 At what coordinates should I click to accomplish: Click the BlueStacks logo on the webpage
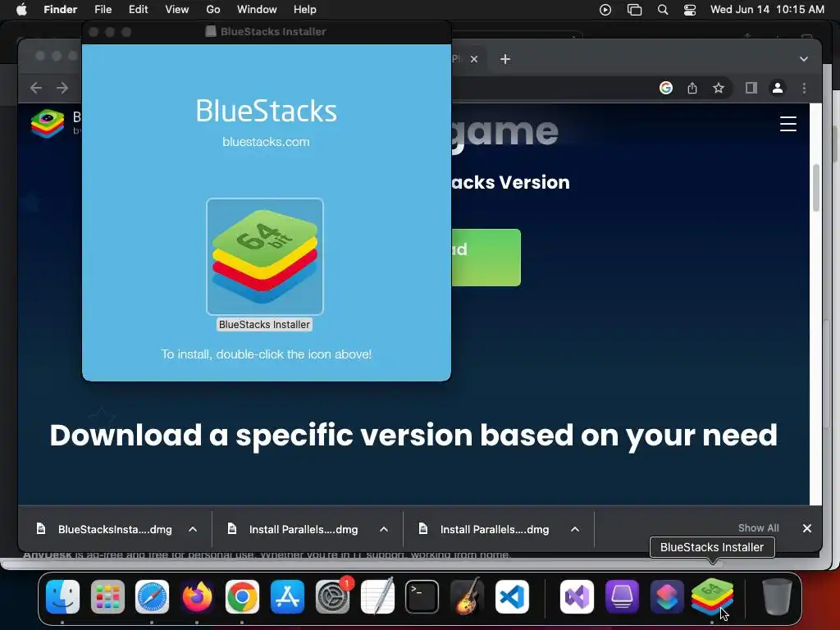tap(48, 123)
